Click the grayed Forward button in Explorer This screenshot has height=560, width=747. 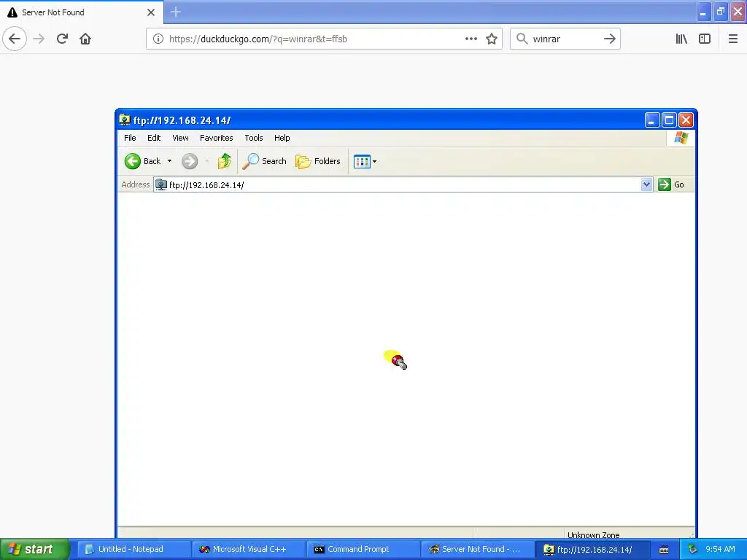click(x=190, y=161)
